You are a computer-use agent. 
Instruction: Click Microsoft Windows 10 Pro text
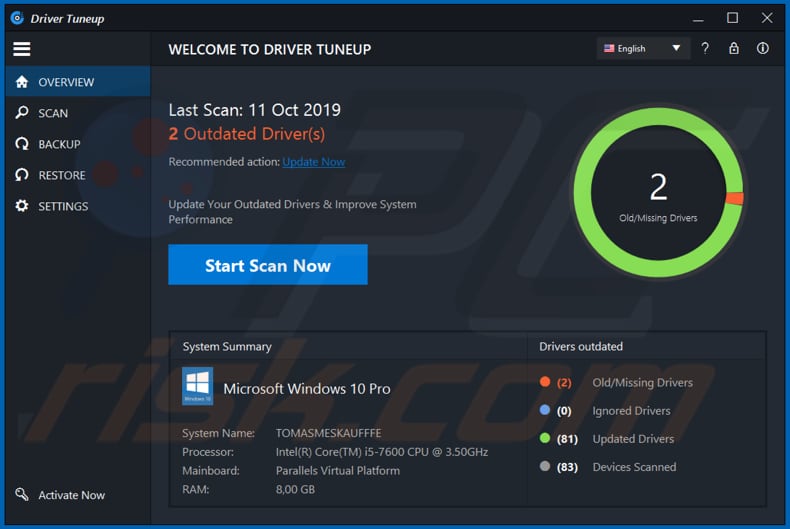click(x=306, y=388)
